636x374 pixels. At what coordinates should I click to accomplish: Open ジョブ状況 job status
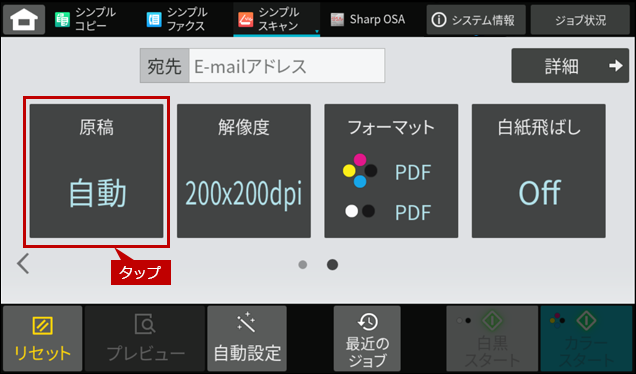pos(580,20)
